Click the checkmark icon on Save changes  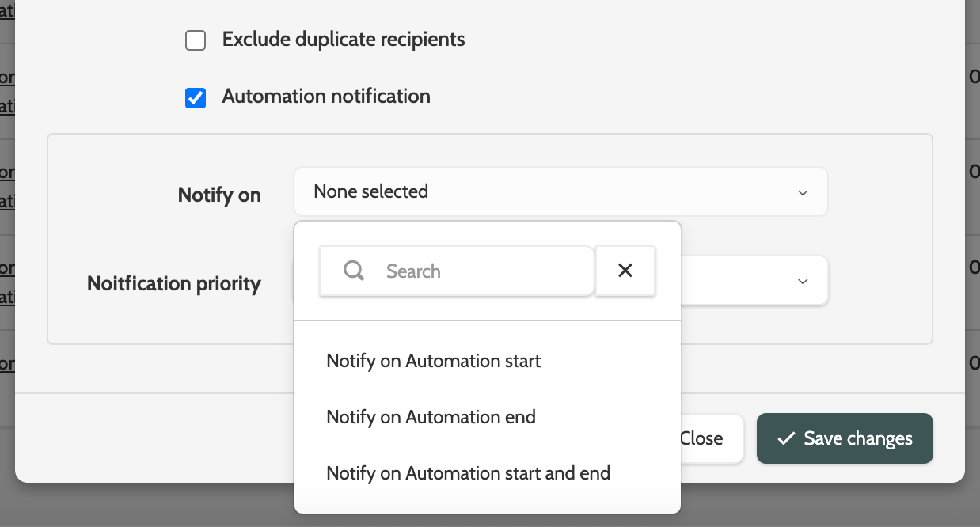pyautogui.click(x=786, y=438)
